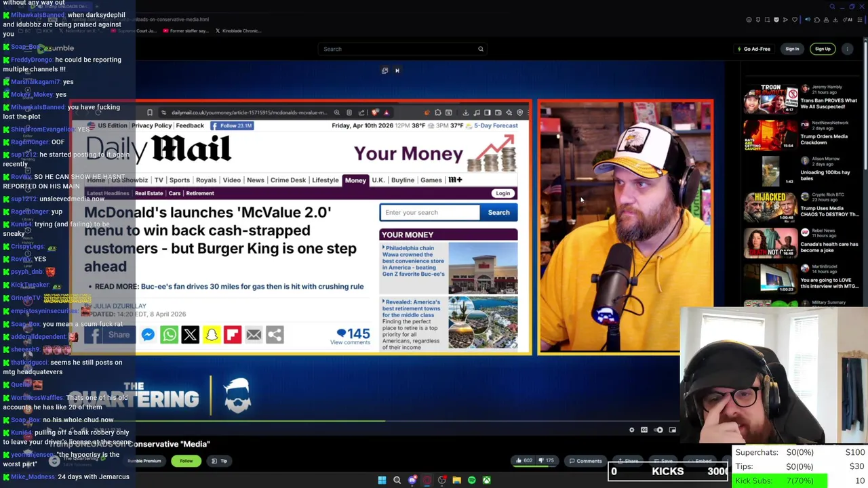Image resolution: width=868 pixels, height=488 pixels.
Task: Share the article via Snapchat icon
Action: 211,335
